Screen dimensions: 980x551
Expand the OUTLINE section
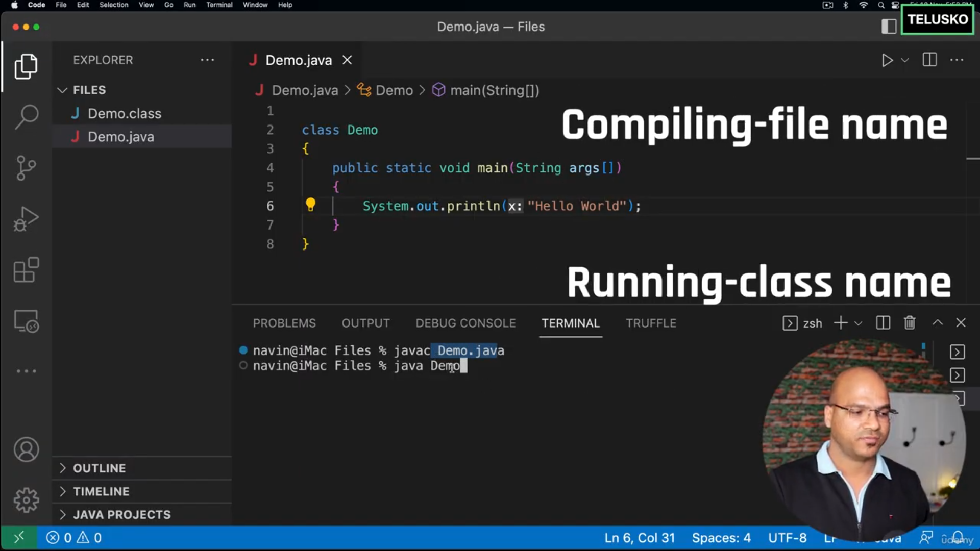(x=99, y=468)
